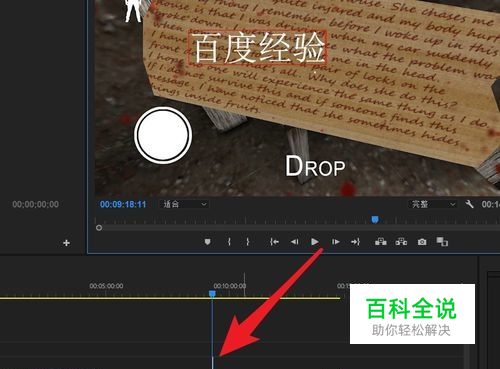
Task: Click the Add Marker button
Action: (207, 242)
